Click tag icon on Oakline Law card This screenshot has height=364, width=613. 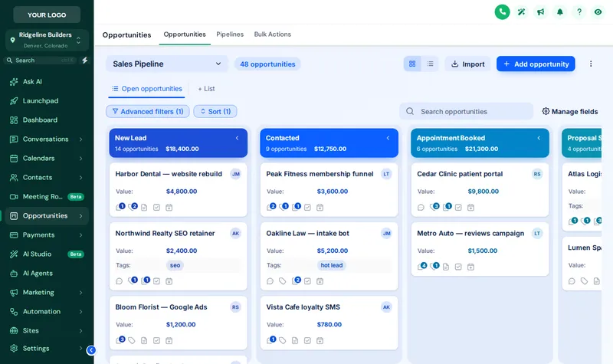(282, 281)
